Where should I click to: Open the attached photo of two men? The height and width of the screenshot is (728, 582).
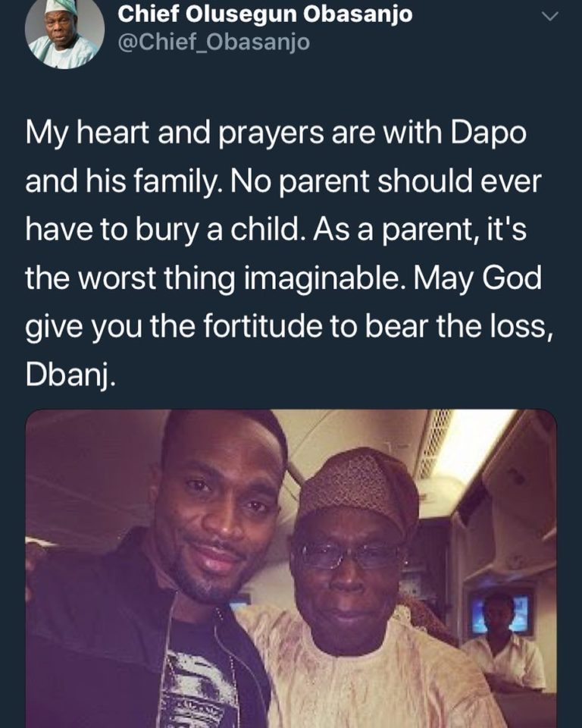(291, 569)
